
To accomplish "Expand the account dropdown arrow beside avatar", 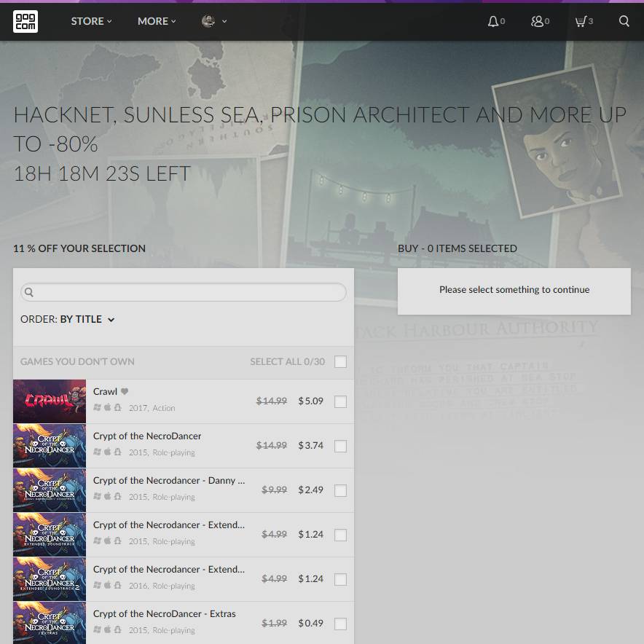I will tap(224, 21).
